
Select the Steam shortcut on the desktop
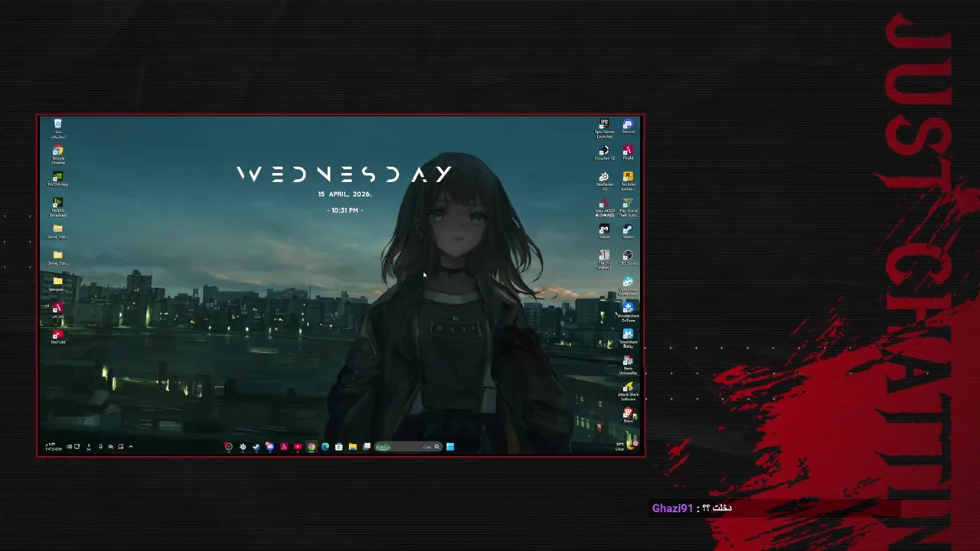pos(628,232)
